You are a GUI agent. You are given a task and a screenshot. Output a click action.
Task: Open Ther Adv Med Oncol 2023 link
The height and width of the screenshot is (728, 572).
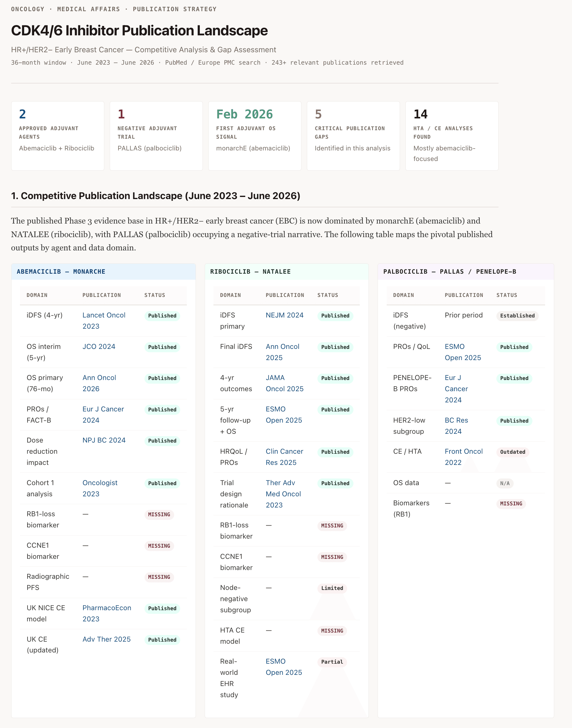[283, 494]
